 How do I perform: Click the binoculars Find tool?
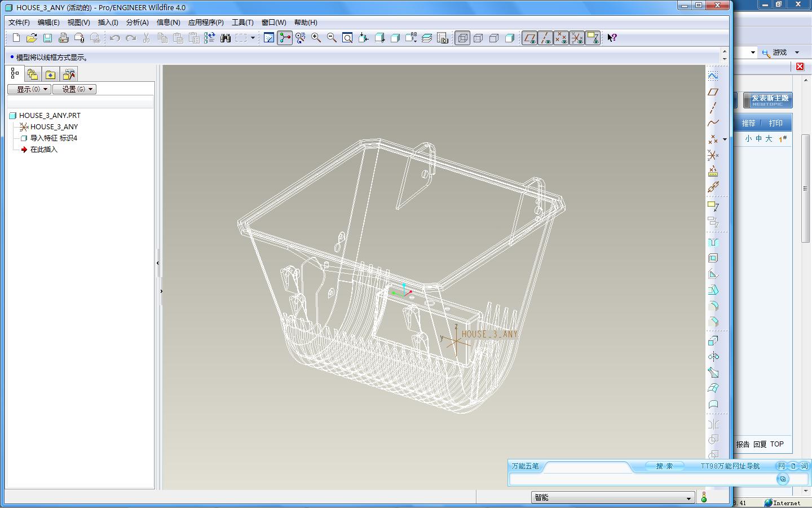click(x=226, y=38)
